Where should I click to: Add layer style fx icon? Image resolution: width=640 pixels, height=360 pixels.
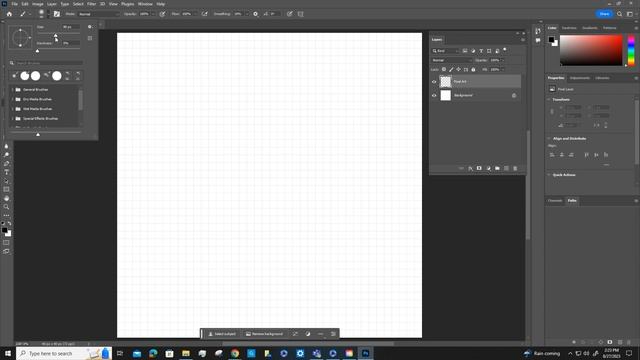470,168
